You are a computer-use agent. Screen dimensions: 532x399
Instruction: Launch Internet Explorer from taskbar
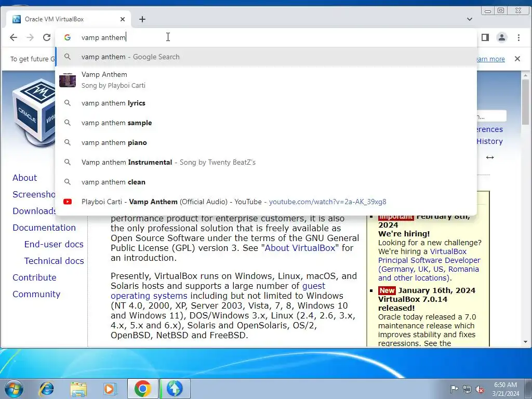(46, 389)
